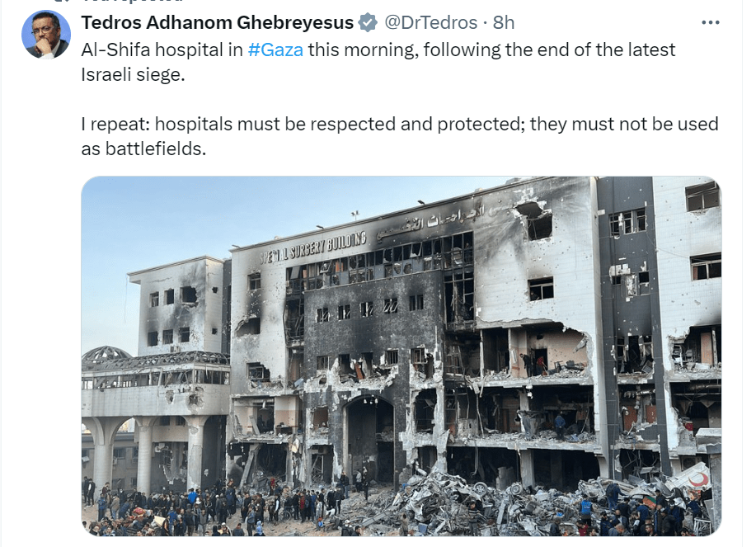Click the cut-off reposted label at the top

(133, 2)
